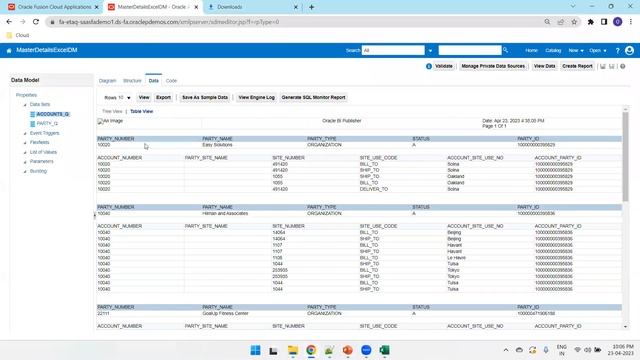Open PowerPoint from the taskbar

pos(347,350)
